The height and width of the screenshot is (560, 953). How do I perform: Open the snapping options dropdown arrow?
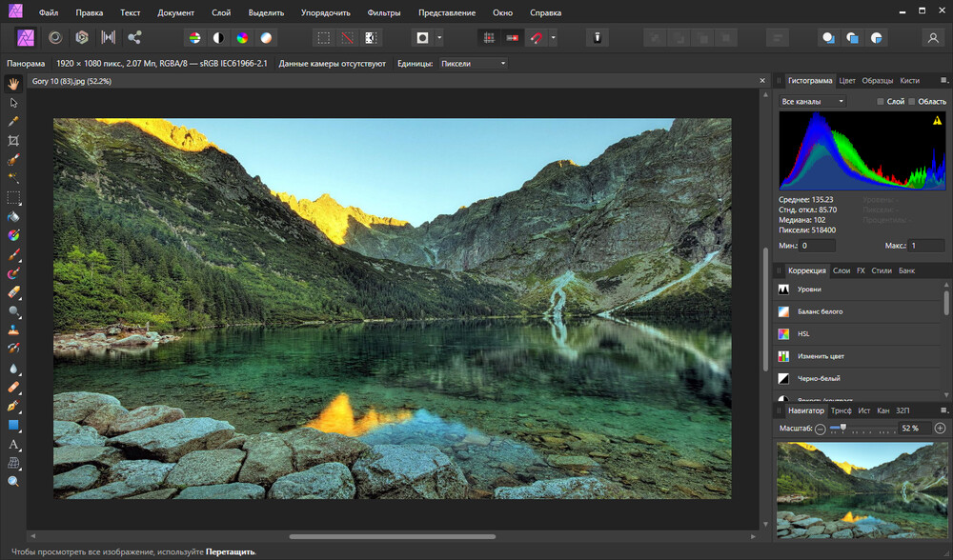(x=553, y=37)
